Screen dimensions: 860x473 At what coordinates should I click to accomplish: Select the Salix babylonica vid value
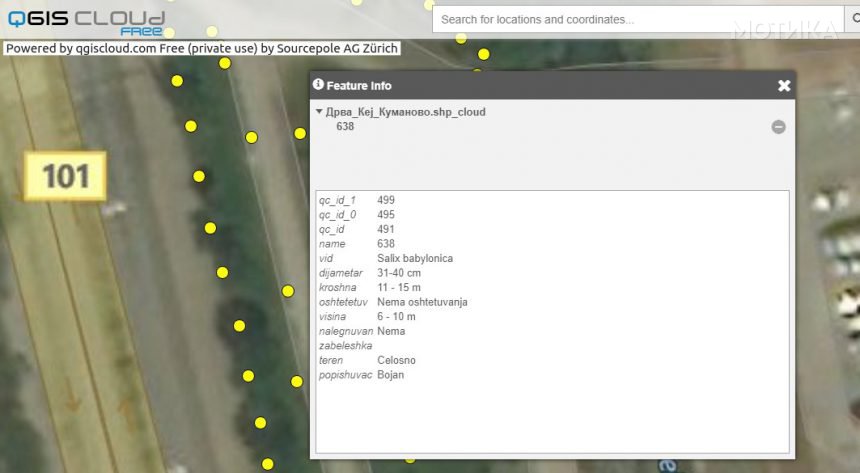point(415,258)
